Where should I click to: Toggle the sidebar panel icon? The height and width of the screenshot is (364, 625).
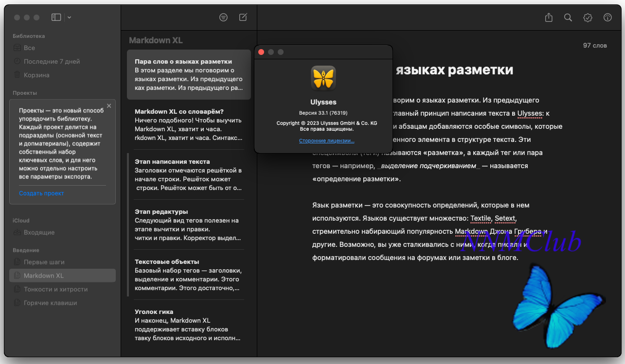pyautogui.click(x=56, y=17)
